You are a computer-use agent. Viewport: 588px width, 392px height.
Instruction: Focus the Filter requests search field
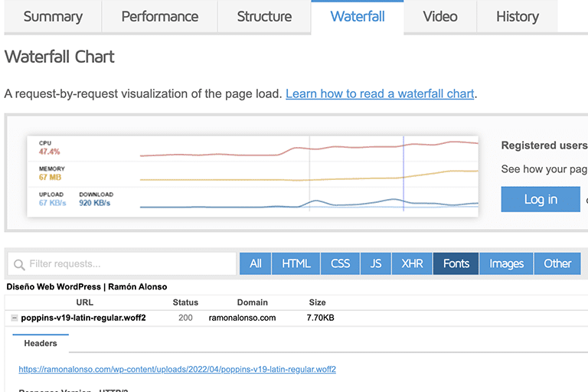click(122, 263)
